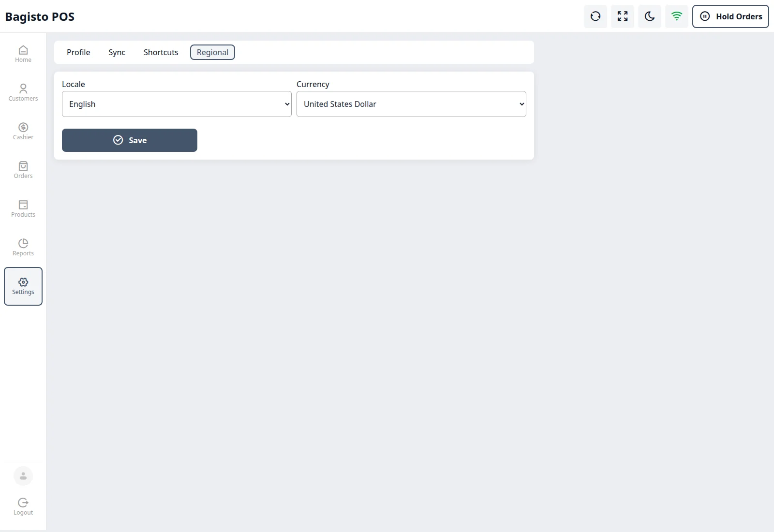Enter fullscreen mode using expand icon
Viewport: 774px width, 532px height.
(x=623, y=16)
